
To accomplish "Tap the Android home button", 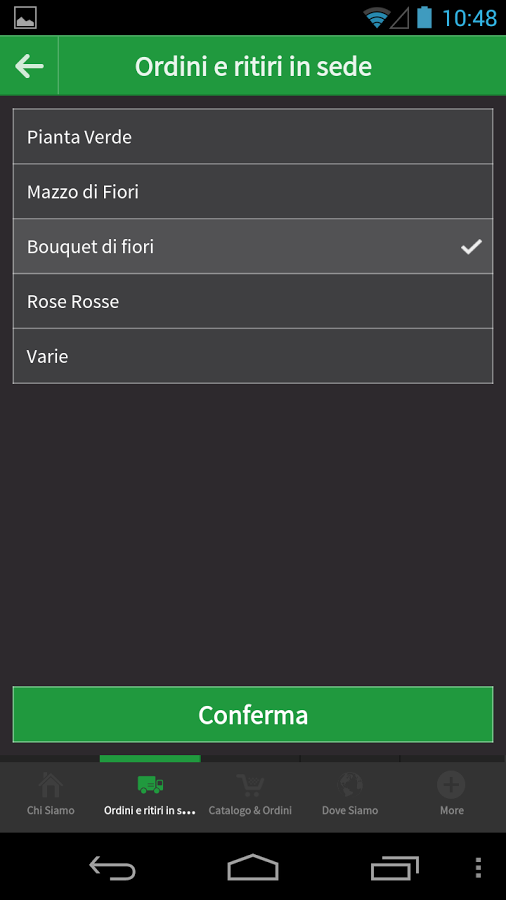I will coord(253,867).
